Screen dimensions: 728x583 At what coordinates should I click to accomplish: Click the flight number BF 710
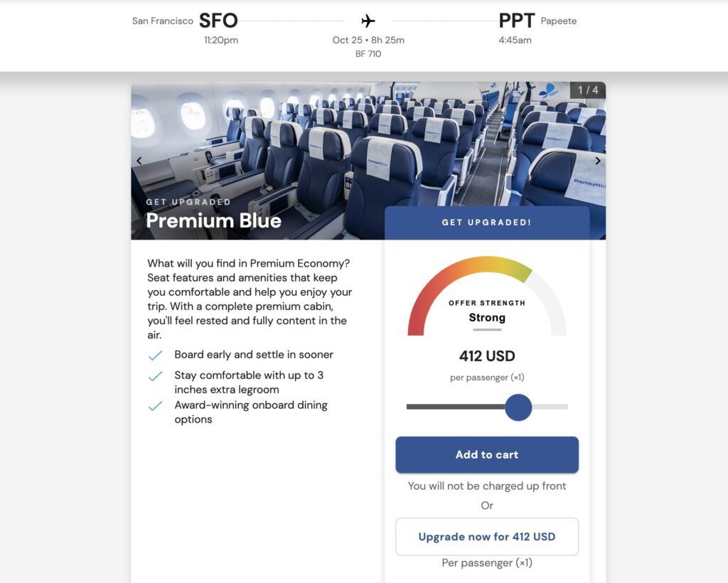(x=367, y=53)
